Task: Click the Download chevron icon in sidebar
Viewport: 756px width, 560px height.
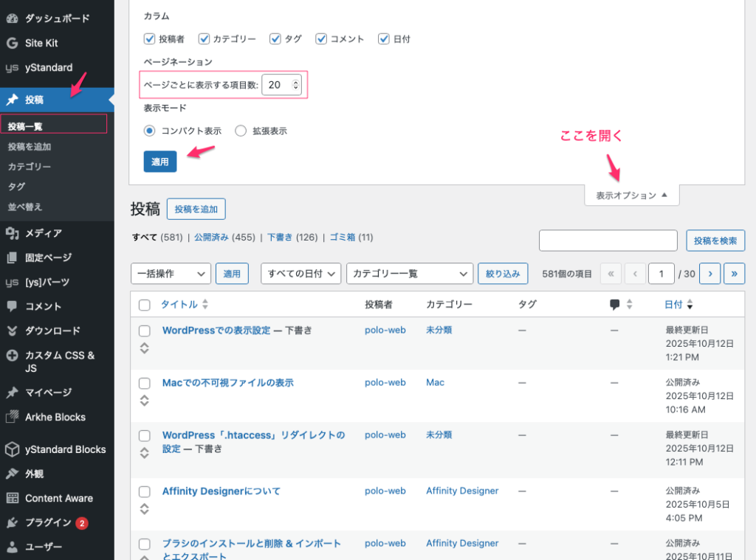Action: click(x=12, y=331)
